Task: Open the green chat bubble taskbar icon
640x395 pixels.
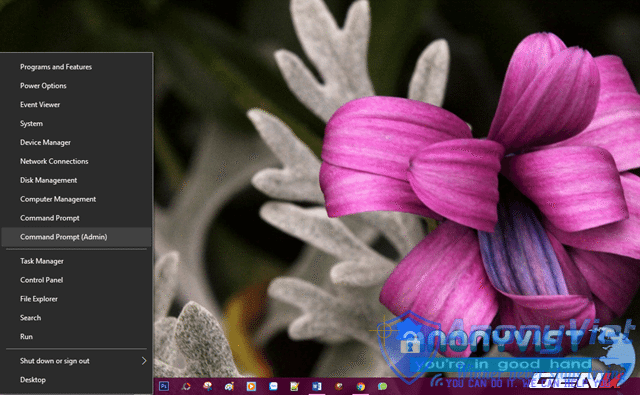Action: (x=382, y=386)
